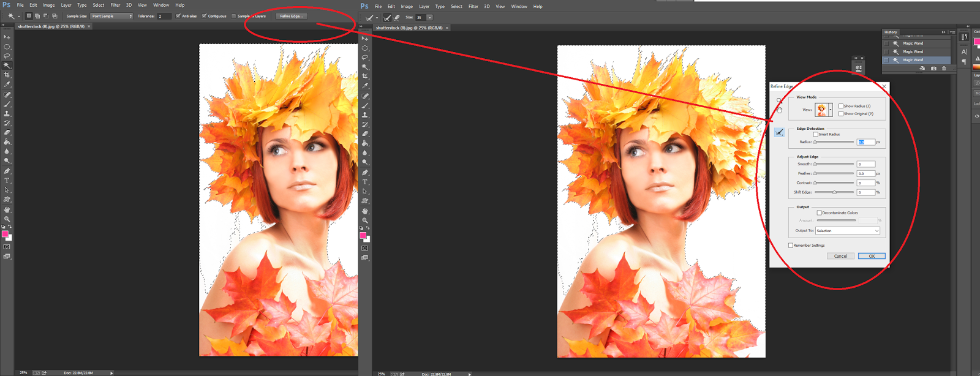980x376 pixels.
Task: Click pink foreground color swatch in left toolbar
Action: point(5,234)
